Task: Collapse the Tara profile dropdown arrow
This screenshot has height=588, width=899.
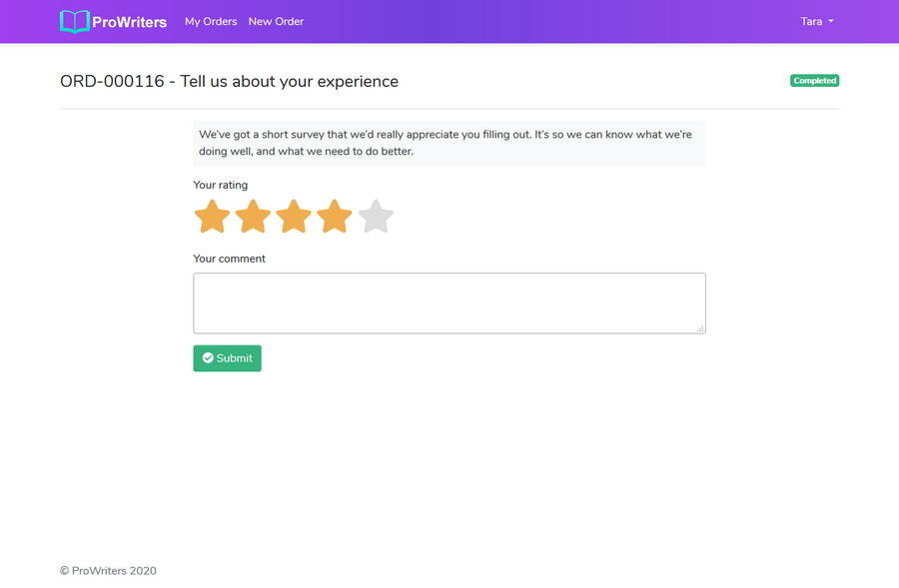Action: (x=832, y=21)
